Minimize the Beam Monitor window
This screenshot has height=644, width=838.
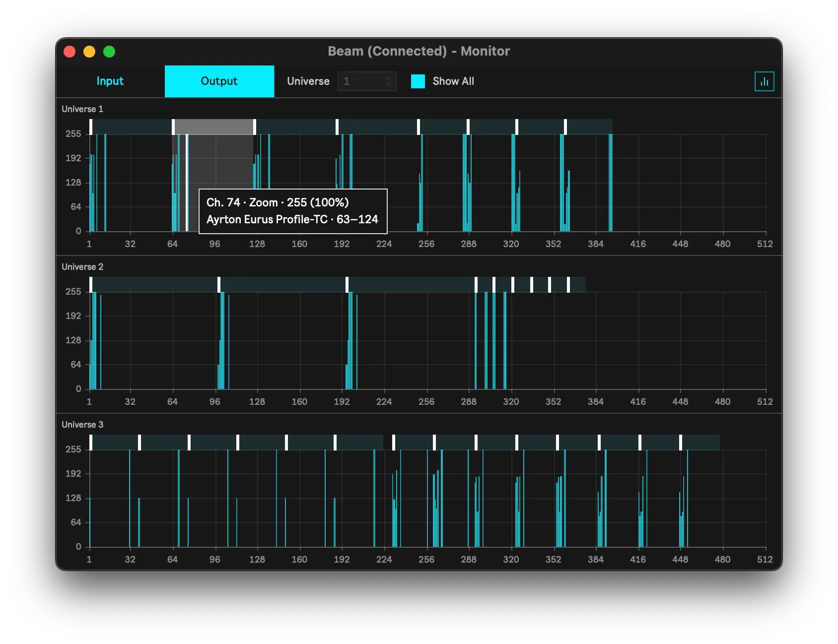coord(89,52)
